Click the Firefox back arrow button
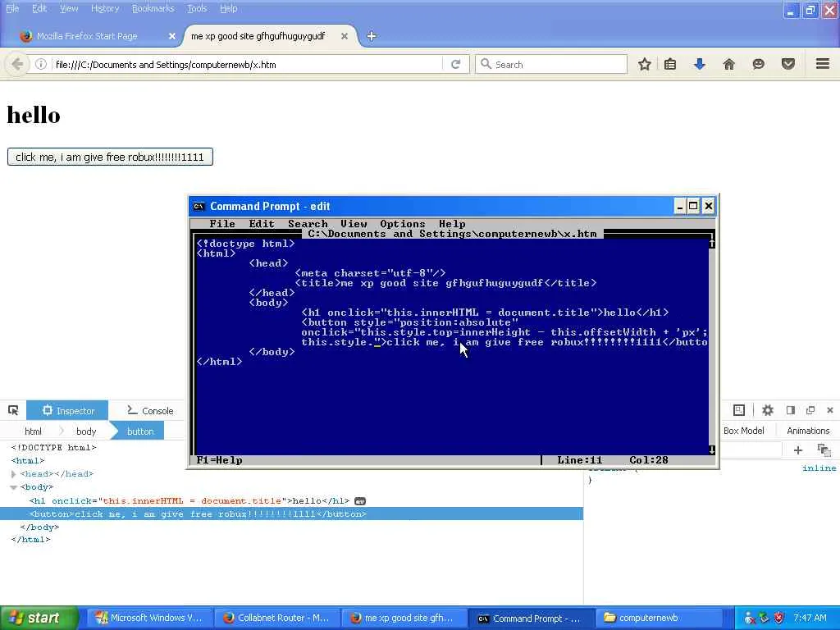 pyautogui.click(x=17, y=64)
